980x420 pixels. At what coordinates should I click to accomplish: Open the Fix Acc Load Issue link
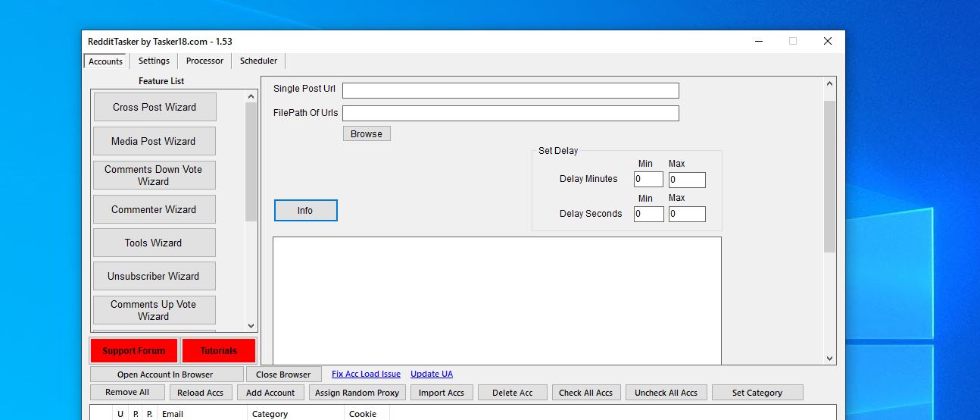tap(366, 374)
